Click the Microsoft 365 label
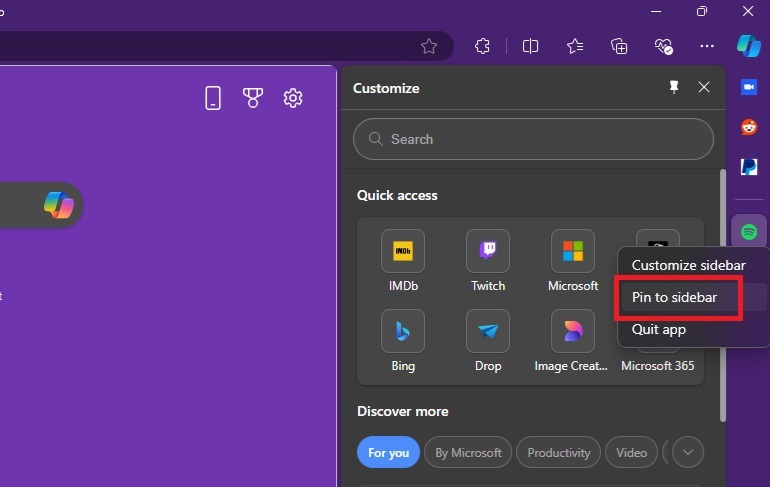Screen dimensions: 770x487 coord(658,366)
